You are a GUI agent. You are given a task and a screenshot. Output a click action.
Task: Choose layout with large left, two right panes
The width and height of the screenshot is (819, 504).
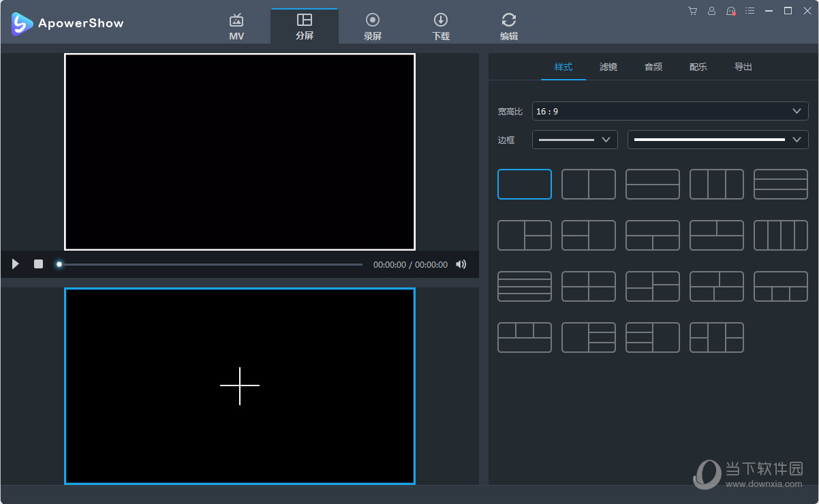coord(525,235)
